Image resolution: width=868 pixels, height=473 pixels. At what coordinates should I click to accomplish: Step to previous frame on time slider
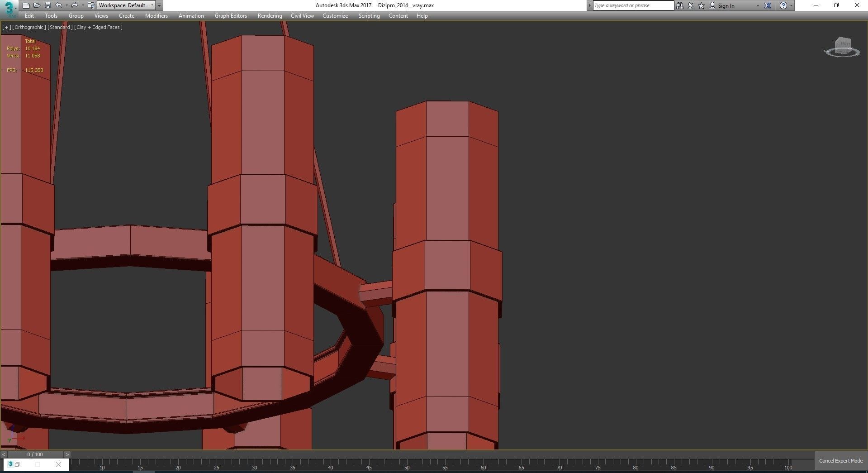4,454
